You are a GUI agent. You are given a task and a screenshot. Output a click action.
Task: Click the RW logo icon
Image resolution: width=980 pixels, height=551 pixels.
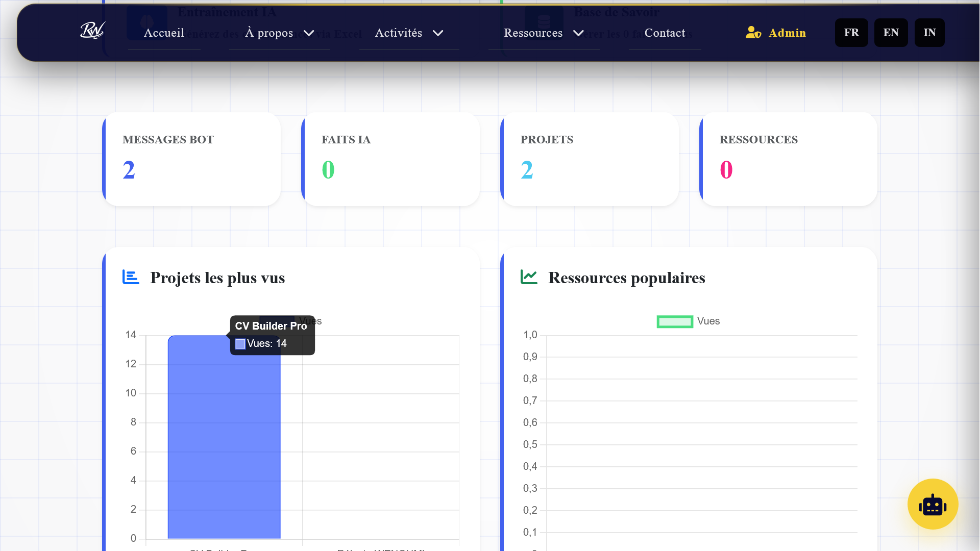[92, 31]
